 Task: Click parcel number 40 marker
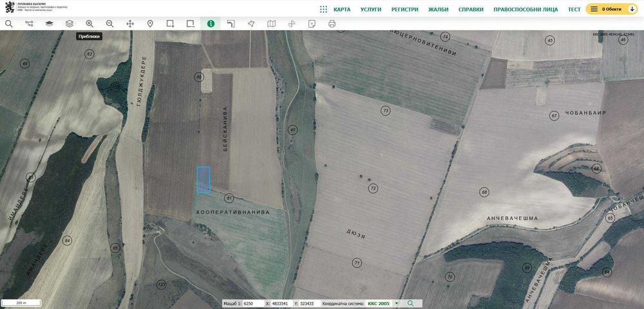[292, 130]
